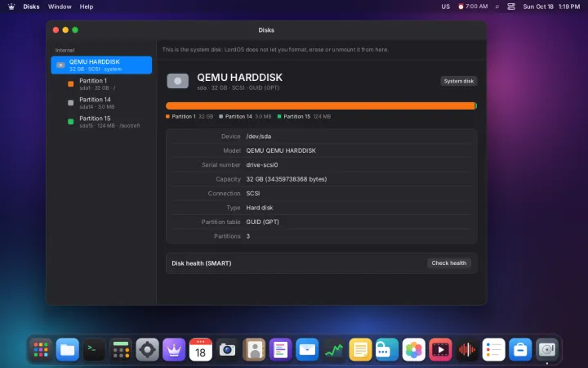Image resolution: width=588 pixels, height=368 pixels.
Task: Minimize the Disks window with yellow button
Action: coord(65,30)
